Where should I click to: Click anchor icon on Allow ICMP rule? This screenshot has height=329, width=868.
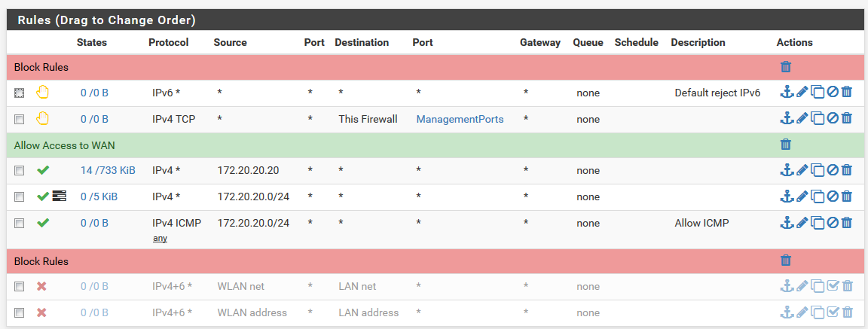tap(787, 223)
